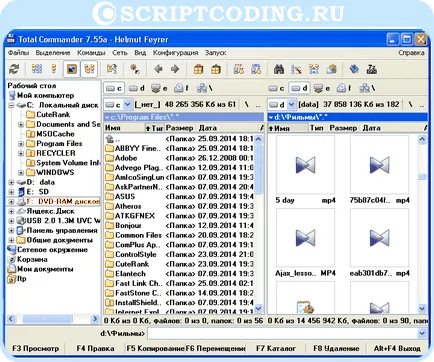Viewport: 434px width, 362px height.
Task: Select drive c button in right panel
Action: pos(276,88)
